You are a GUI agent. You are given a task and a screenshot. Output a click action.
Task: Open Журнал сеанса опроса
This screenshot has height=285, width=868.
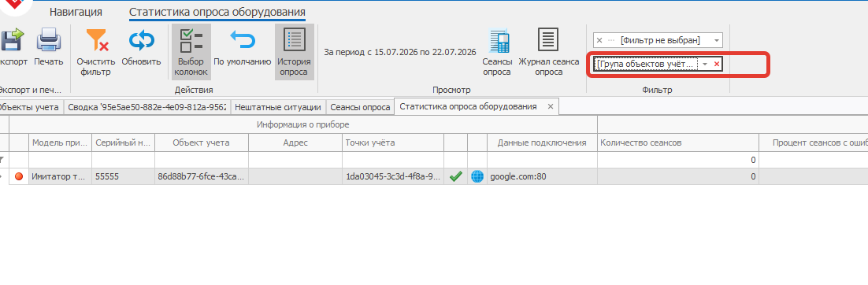(548, 52)
